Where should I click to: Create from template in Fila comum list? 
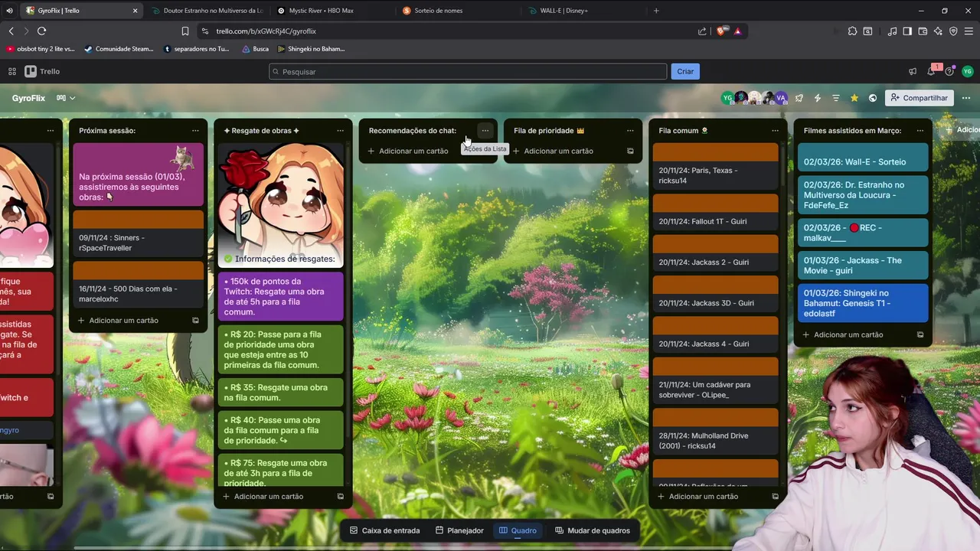(x=775, y=497)
